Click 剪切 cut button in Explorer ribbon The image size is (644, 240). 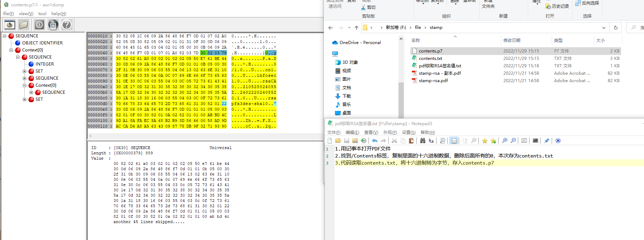click(369, 7)
